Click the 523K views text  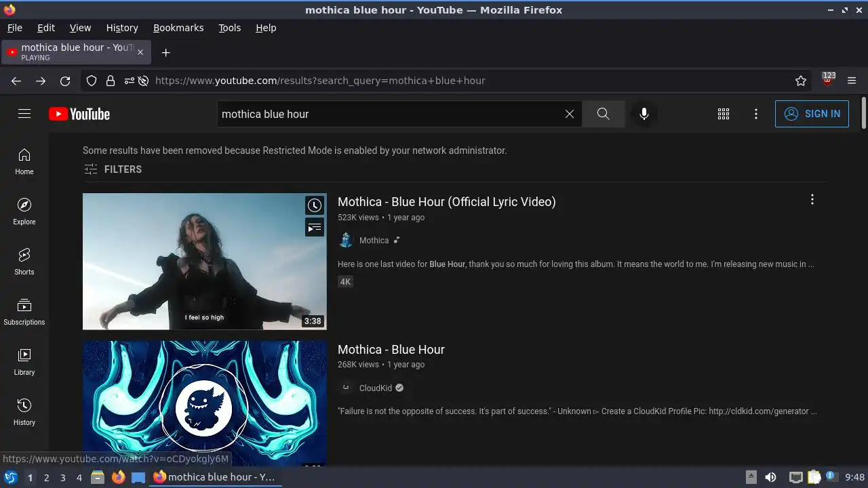coord(358,218)
